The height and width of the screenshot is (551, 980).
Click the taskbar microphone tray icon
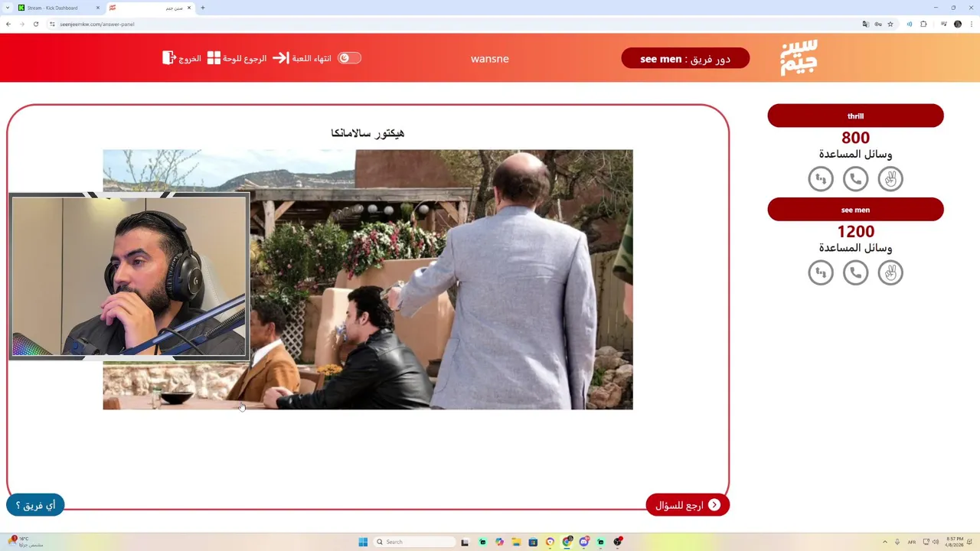898,542
